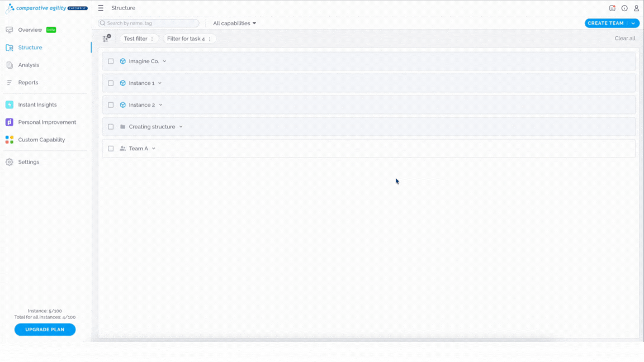Open Create Team dropdown arrow
644x362 pixels.
633,23
